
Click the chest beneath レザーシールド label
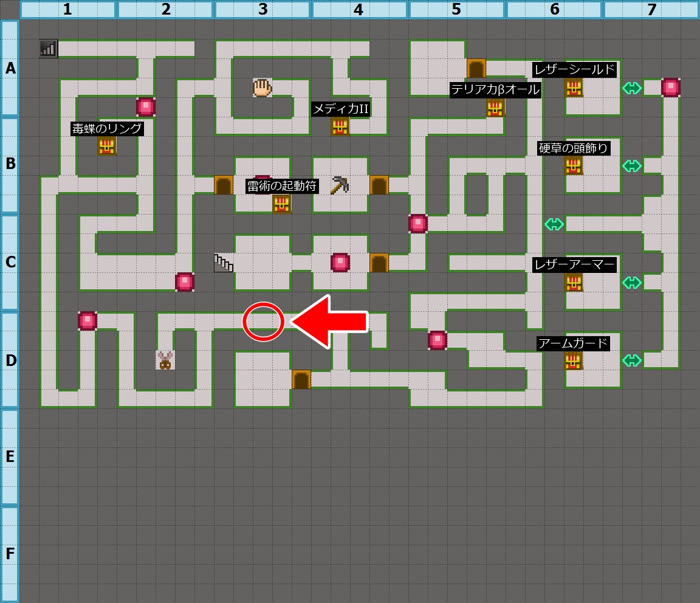(x=574, y=88)
